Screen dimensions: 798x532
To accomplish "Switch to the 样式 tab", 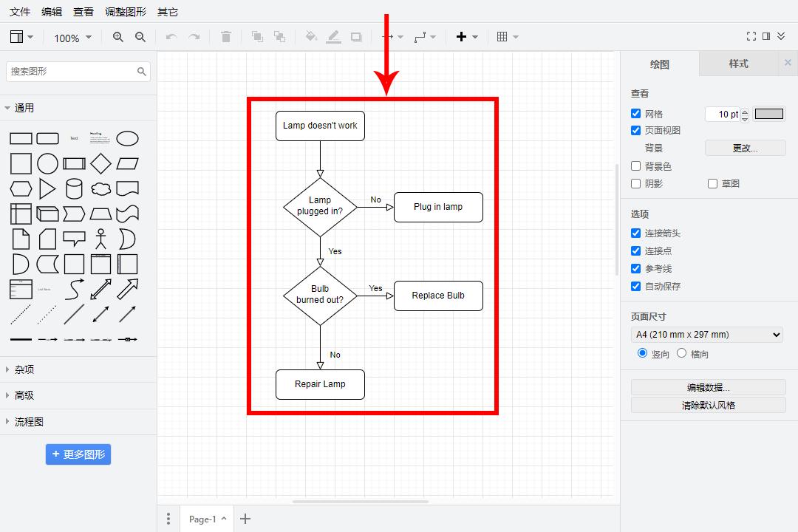I will point(738,64).
